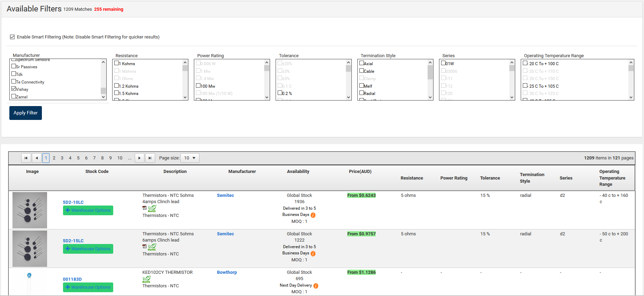Go to the next results page
644x296 pixels.
tap(139, 158)
